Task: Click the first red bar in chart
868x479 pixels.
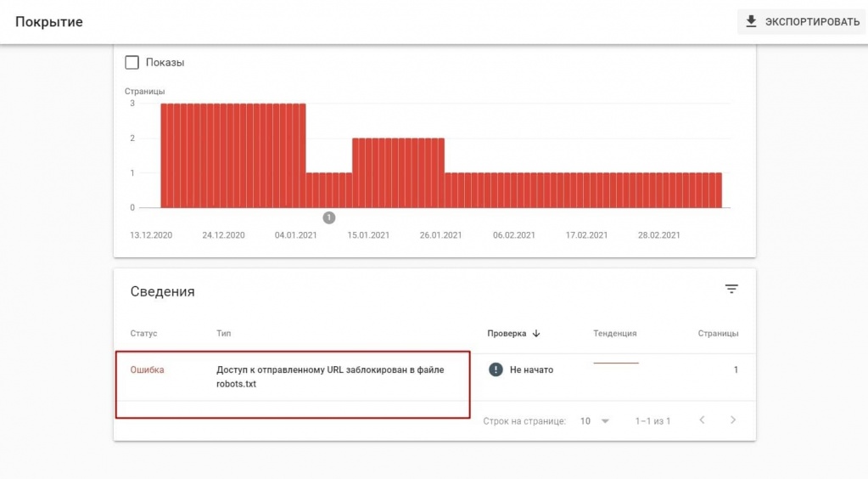Action: pyautogui.click(x=165, y=155)
